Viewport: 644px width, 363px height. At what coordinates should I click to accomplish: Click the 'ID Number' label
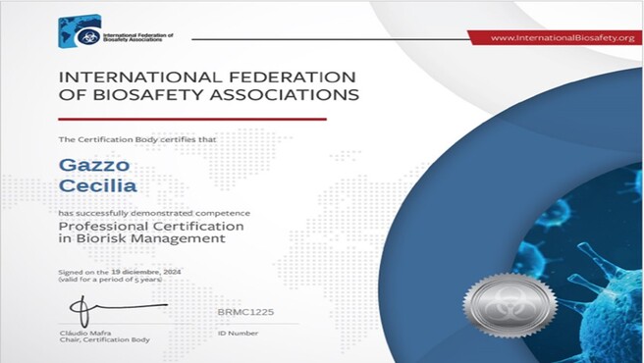(239, 333)
